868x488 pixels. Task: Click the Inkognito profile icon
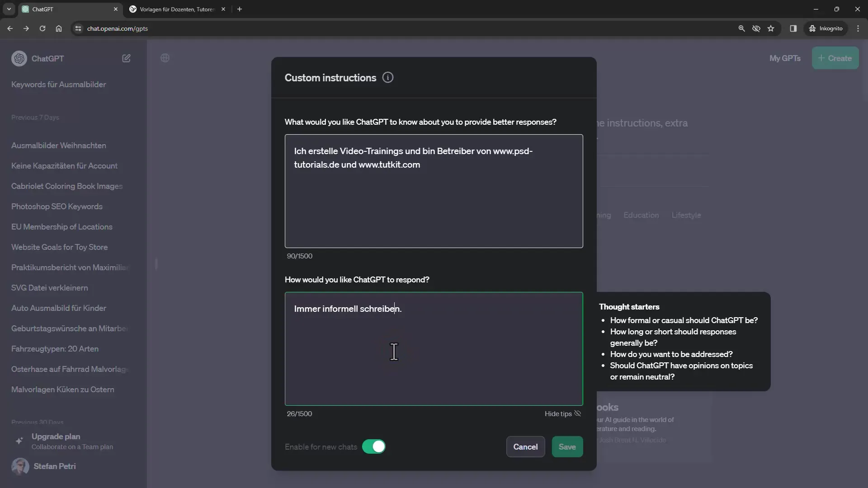[x=813, y=28]
